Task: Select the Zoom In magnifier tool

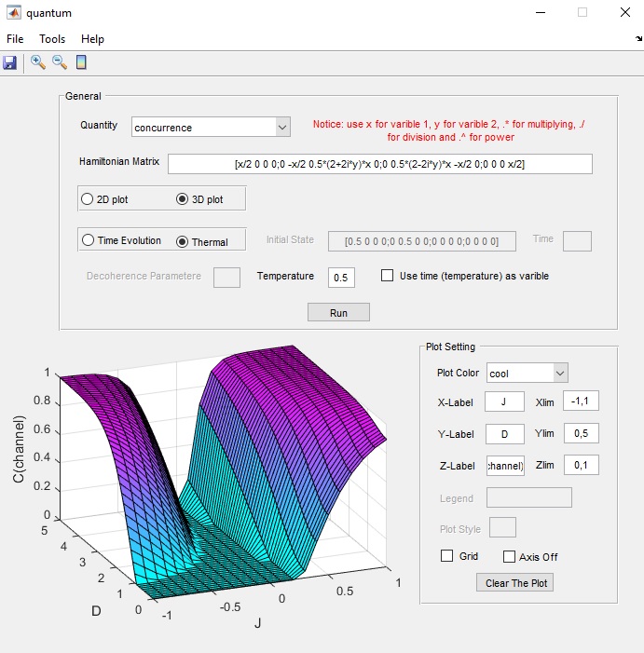Action: tap(38, 62)
